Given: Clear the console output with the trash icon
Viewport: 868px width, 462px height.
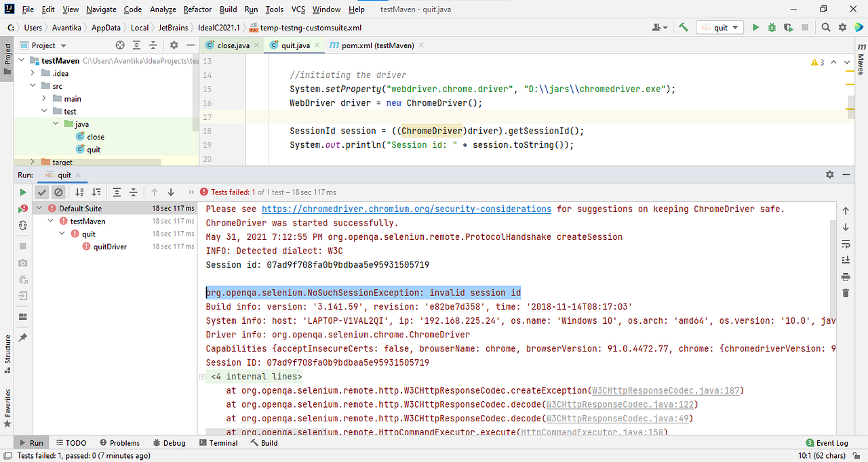Looking at the screenshot, I should click(x=845, y=293).
